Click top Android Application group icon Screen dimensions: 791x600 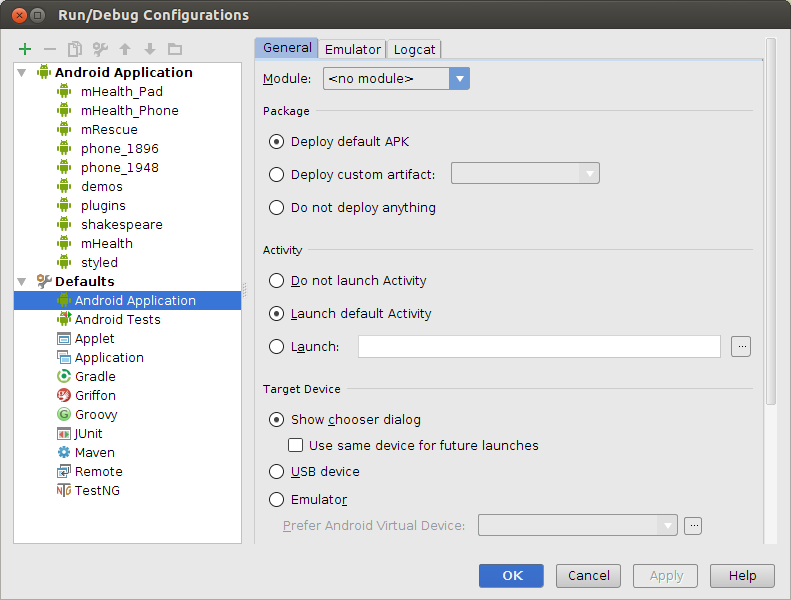[x=44, y=72]
